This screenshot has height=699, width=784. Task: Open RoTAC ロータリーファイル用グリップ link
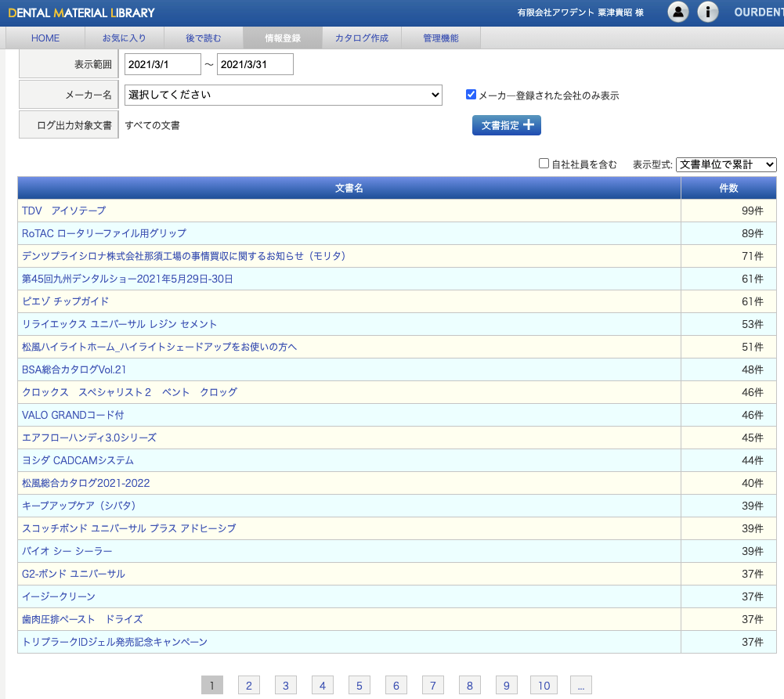point(104,233)
